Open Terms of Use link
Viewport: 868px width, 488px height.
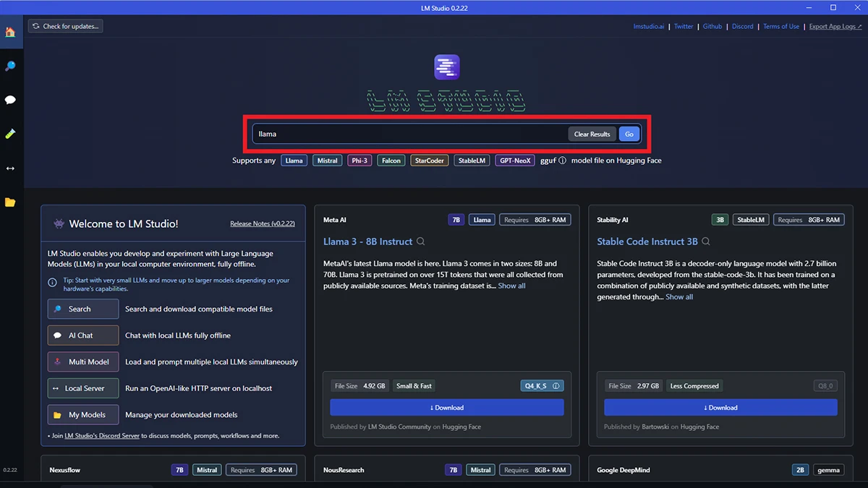tap(781, 27)
